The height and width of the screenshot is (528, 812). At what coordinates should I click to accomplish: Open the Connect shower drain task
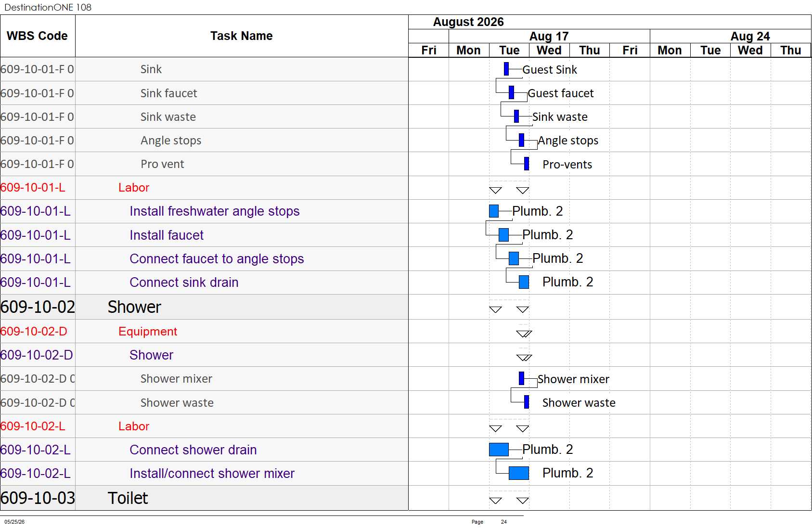(193, 450)
